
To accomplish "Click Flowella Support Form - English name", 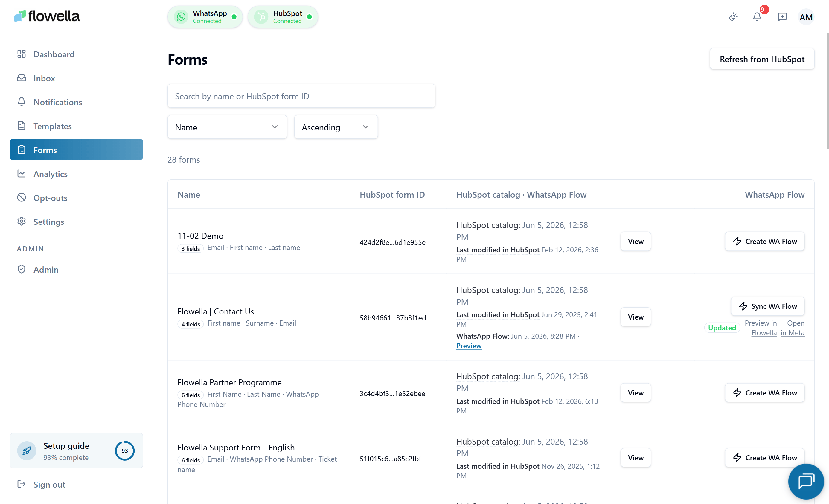I will coord(236,447).
